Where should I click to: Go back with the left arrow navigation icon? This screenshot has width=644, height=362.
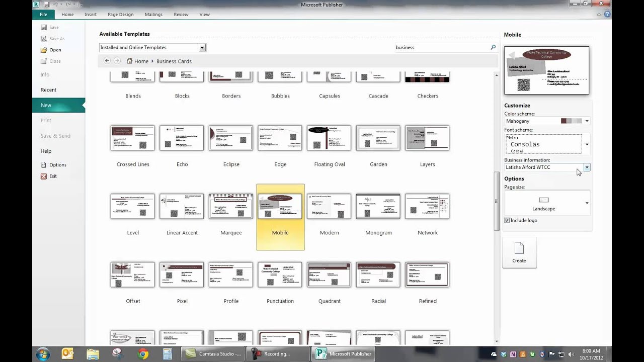[107, 61]
